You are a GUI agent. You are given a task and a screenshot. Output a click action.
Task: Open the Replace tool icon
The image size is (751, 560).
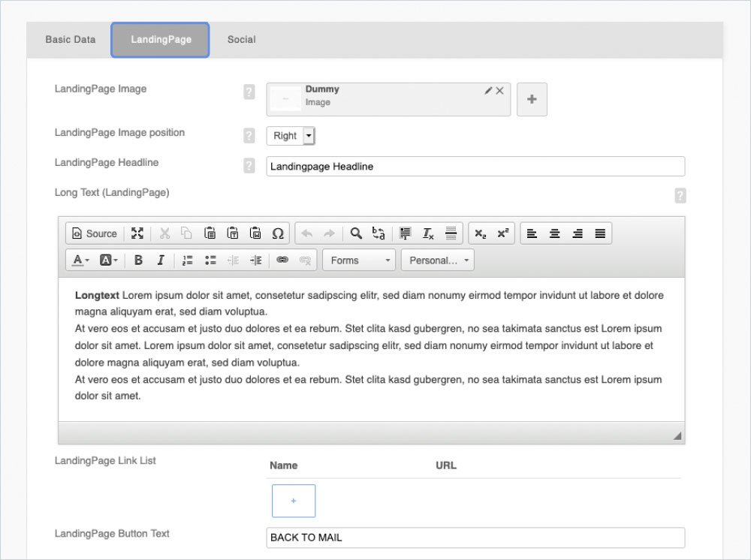tap(379, 233)
